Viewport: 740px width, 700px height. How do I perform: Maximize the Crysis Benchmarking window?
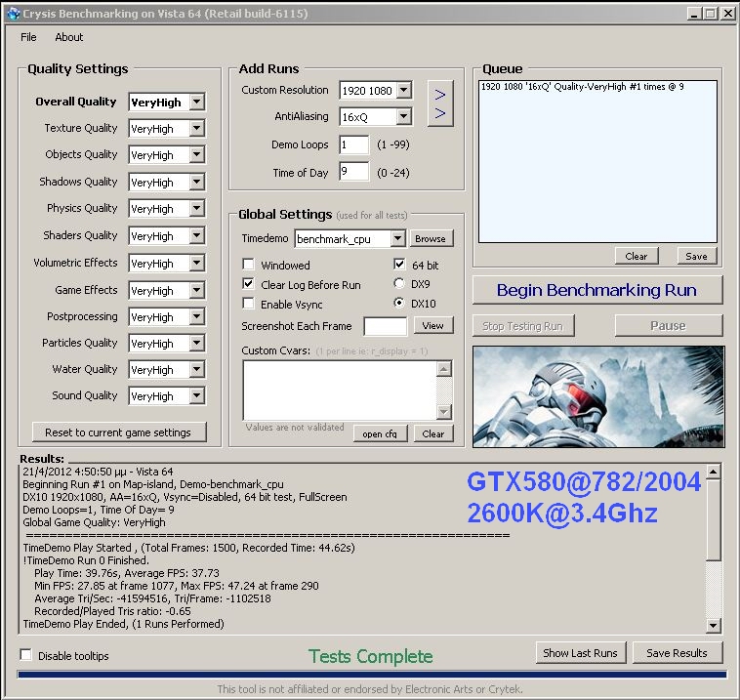click(x=711, y=14)
